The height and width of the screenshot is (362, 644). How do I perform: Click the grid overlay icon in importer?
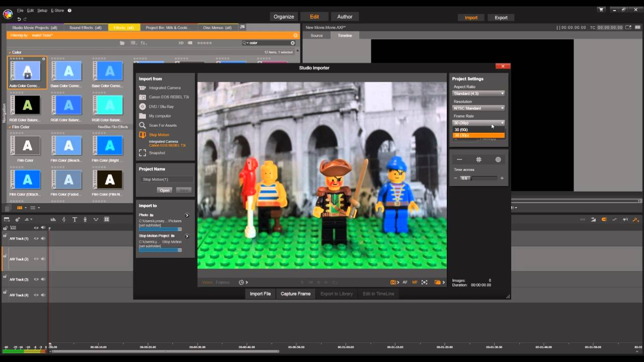[478, 159]
